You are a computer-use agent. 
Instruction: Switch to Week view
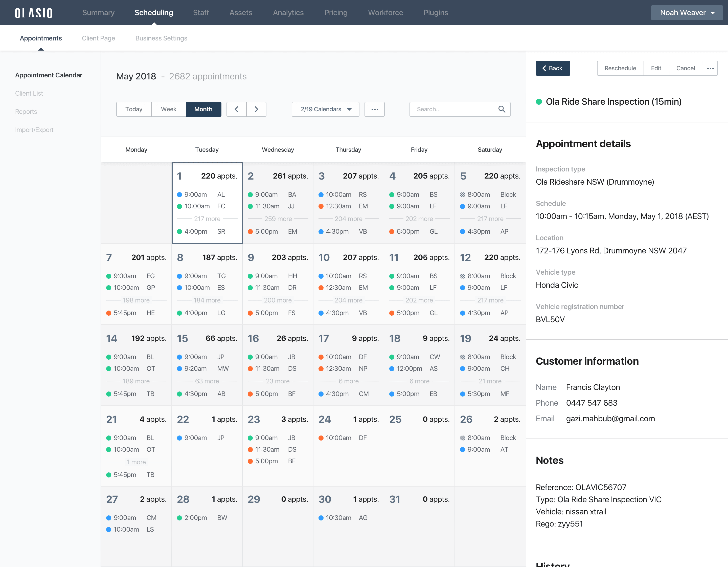tap(169, 109)
